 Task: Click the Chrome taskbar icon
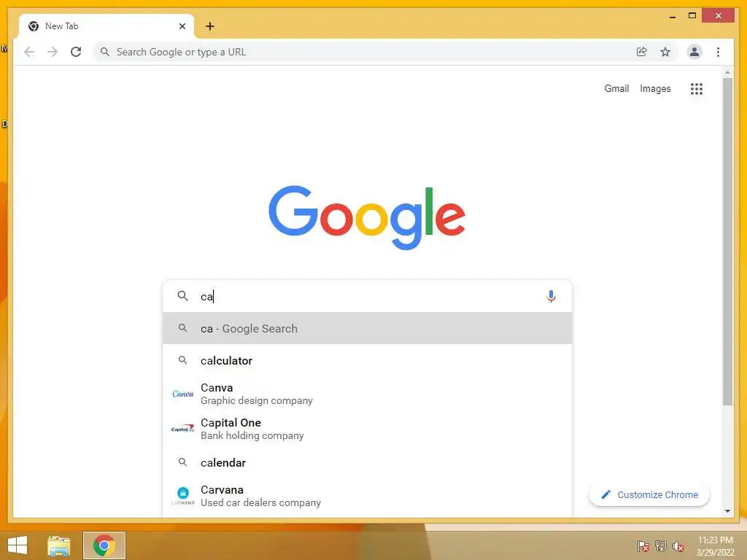pos(104,545)
